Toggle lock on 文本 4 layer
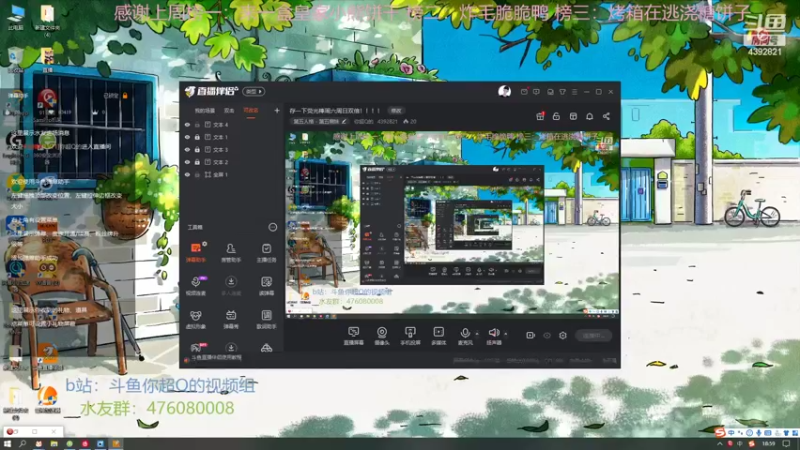This screenshot has width=800, height=450. click(x=197, y=124)
